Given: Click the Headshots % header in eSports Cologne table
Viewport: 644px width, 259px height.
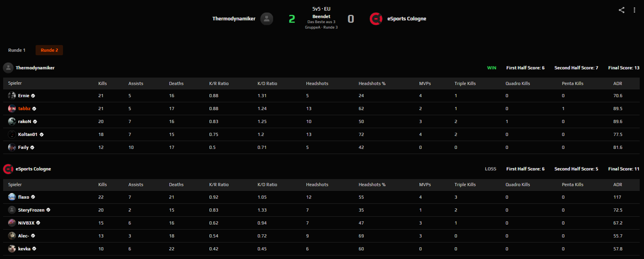Looking at the screenshot, I should [372, 184].
